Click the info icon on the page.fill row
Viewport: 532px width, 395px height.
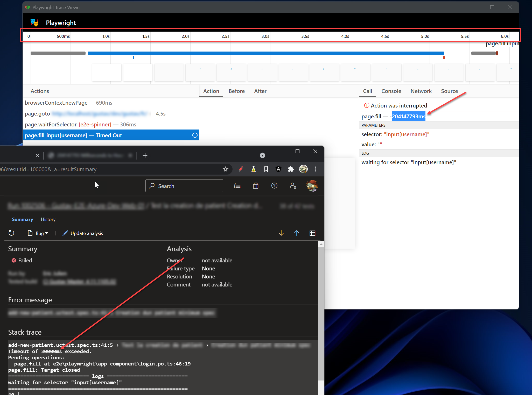195,135
